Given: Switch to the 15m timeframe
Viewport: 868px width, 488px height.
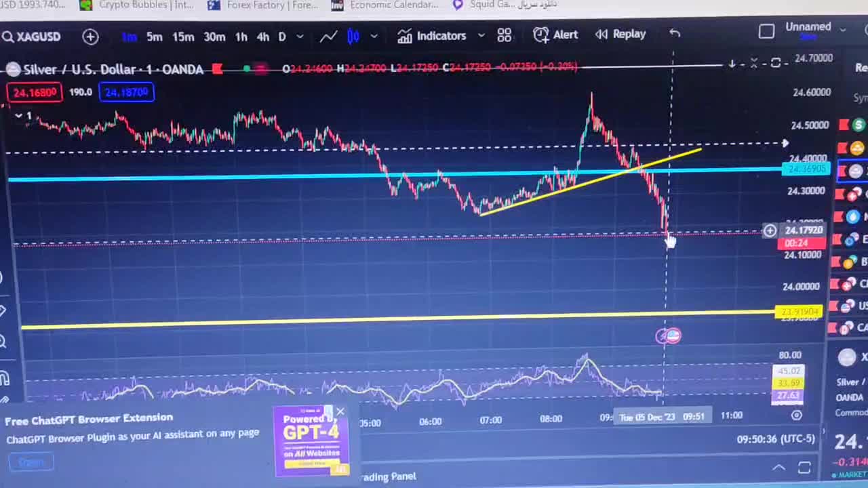Looking at the screenshot, I should 183,37.
